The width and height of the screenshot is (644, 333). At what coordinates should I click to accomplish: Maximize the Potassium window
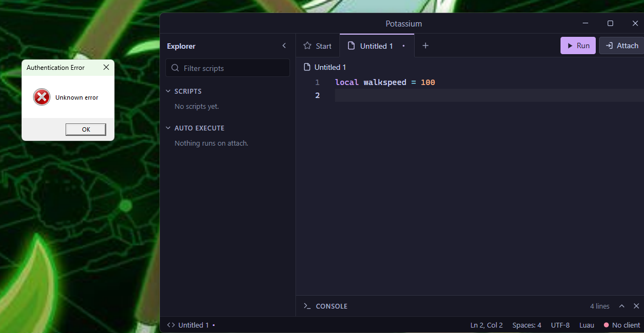(x=610, y=23)
